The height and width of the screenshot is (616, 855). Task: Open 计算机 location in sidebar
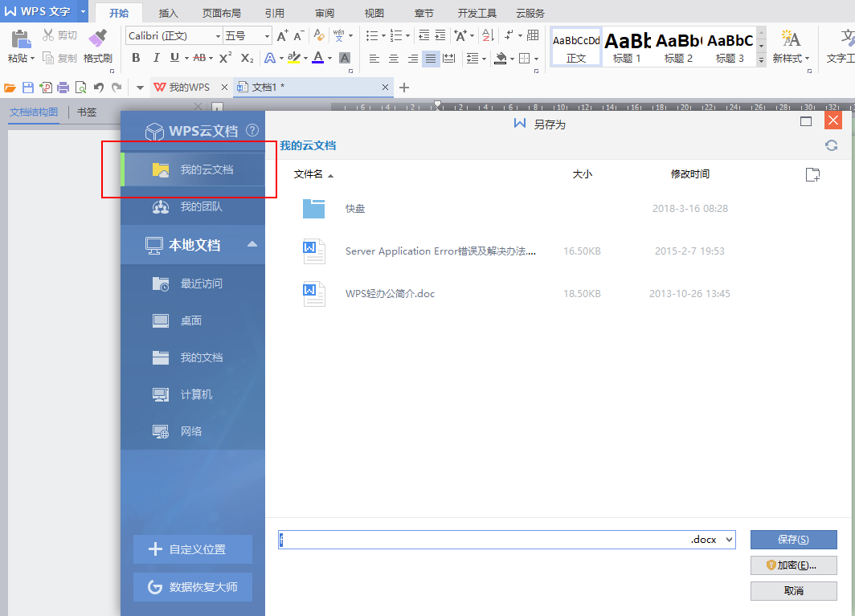193,394
